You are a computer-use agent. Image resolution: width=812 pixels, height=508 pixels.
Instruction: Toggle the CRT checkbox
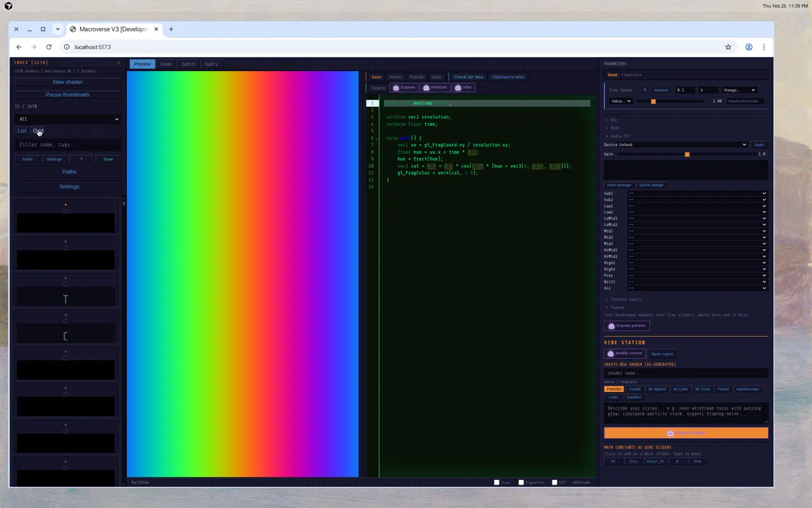[x=554, y=483]
